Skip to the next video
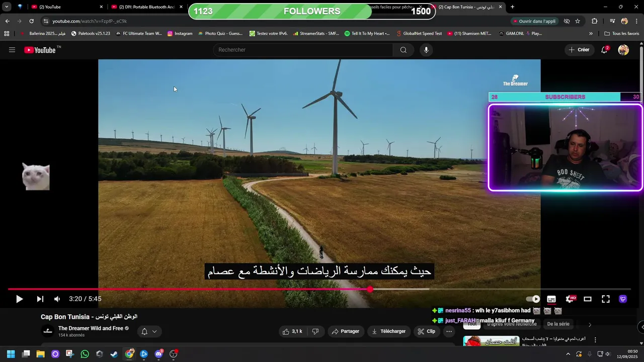 click(40, 299)
